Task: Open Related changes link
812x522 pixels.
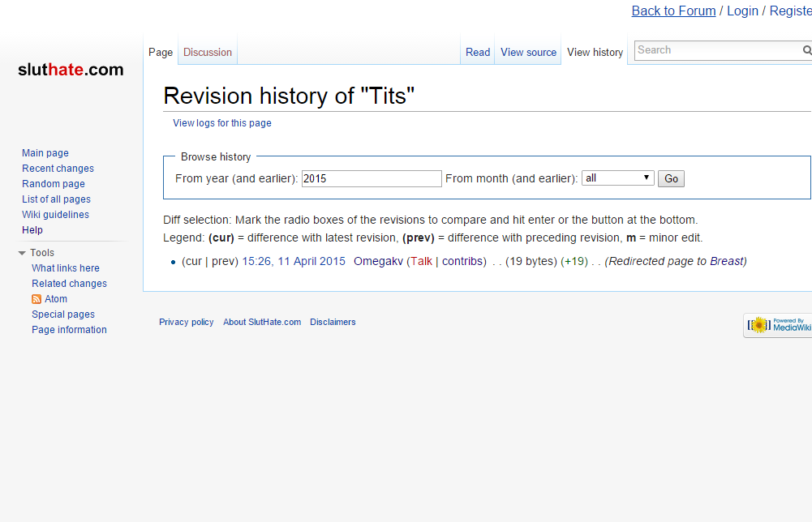Action: point(70,284)
